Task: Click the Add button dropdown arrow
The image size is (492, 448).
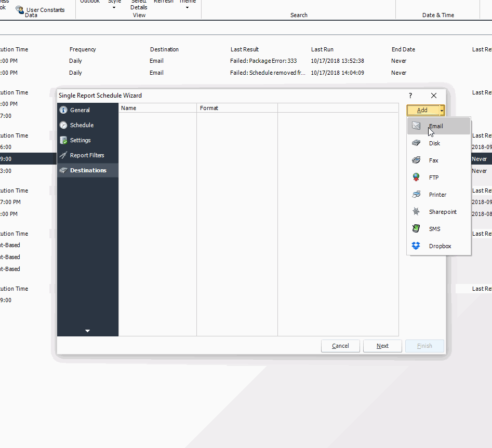Action: pyautogui.click(x=442, y=110)
